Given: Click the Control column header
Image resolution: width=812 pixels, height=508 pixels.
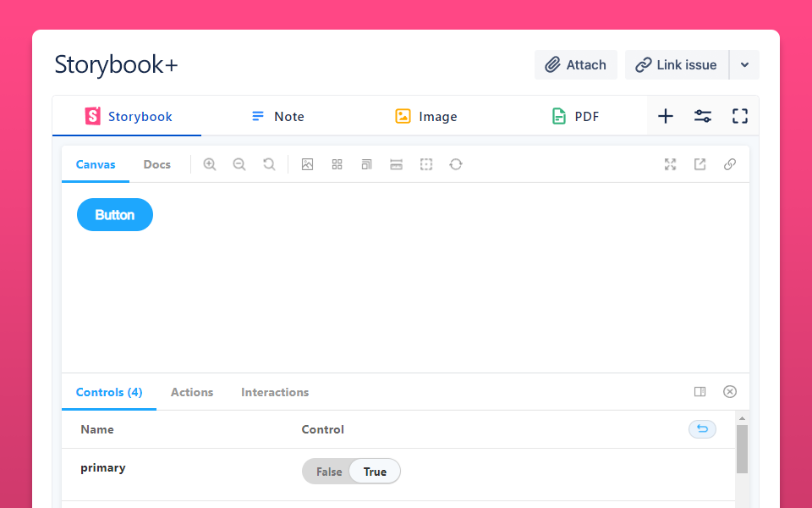Looking at the screenshot, I should pyautogui.click(x=322, y=429).
